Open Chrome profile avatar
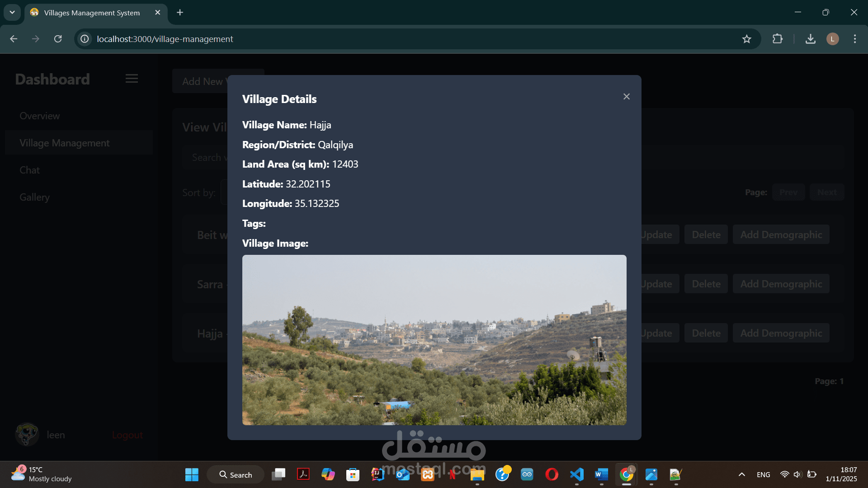The width and height of the screenshot is (868, 488). pyautogui.click(x=832, y=39)
